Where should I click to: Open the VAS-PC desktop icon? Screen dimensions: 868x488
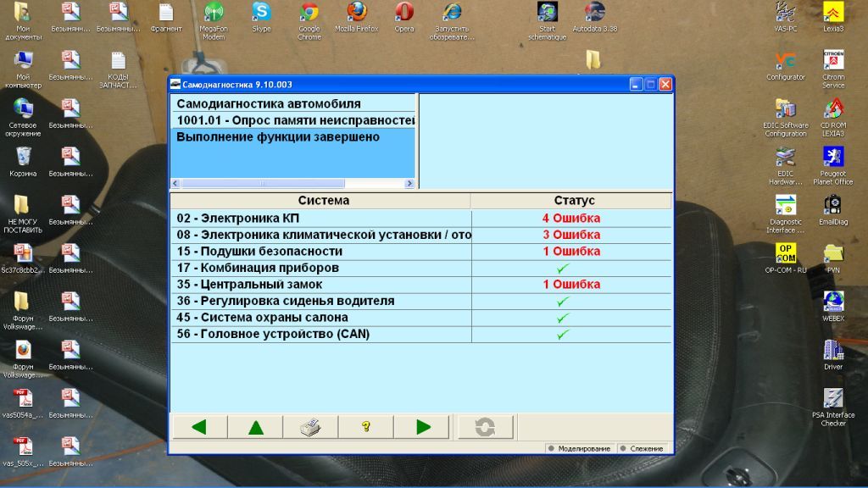tap(786, 17)
